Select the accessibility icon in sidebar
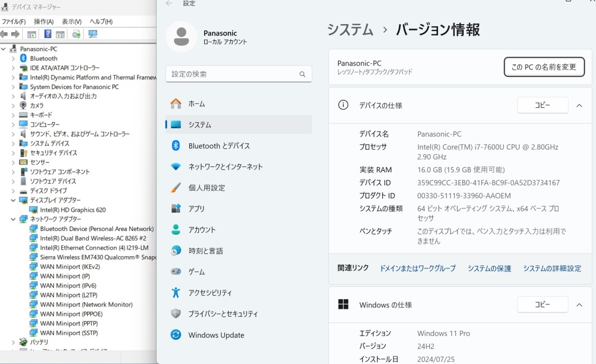 tap(176, 293)
